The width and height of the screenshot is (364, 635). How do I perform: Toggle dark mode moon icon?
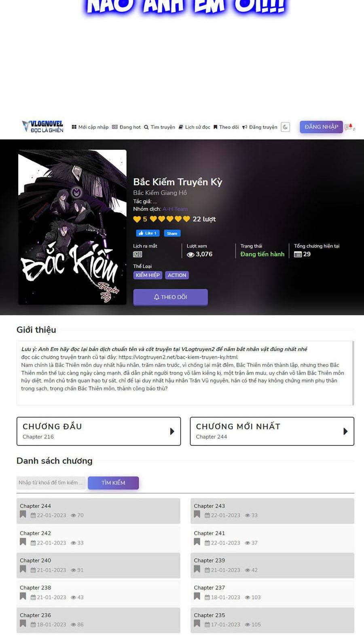[x=285, y=127]
